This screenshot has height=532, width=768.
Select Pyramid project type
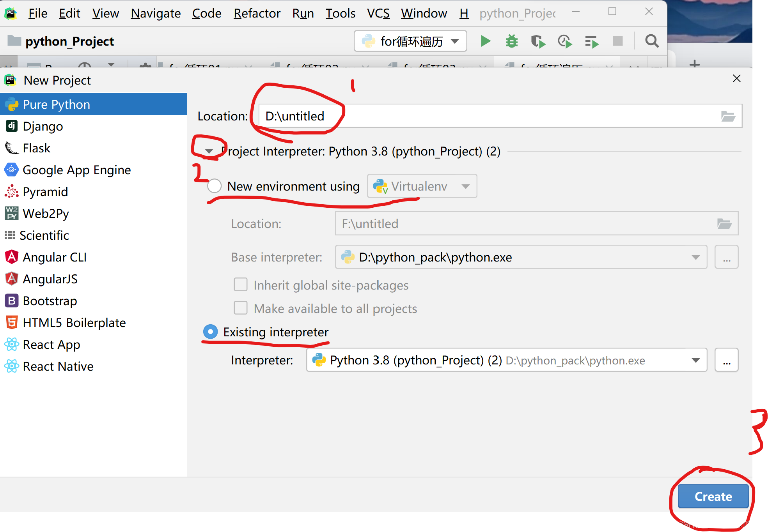tap(94, 192)
